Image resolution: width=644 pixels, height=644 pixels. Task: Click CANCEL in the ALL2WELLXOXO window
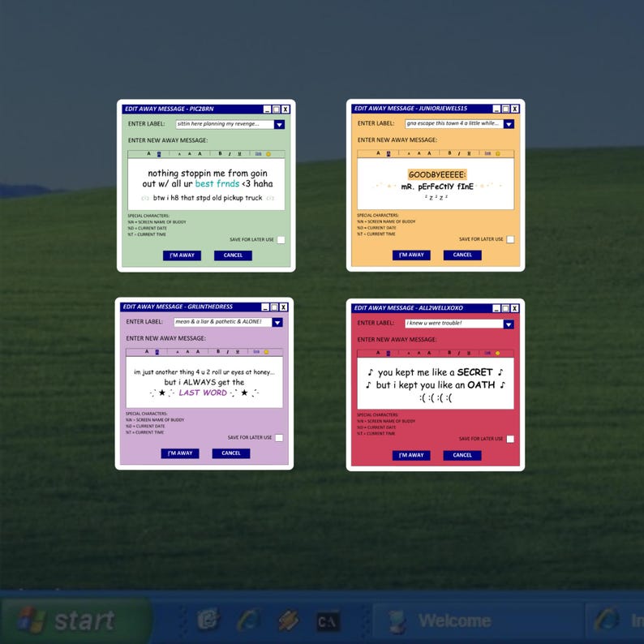[x=462, y=456]
